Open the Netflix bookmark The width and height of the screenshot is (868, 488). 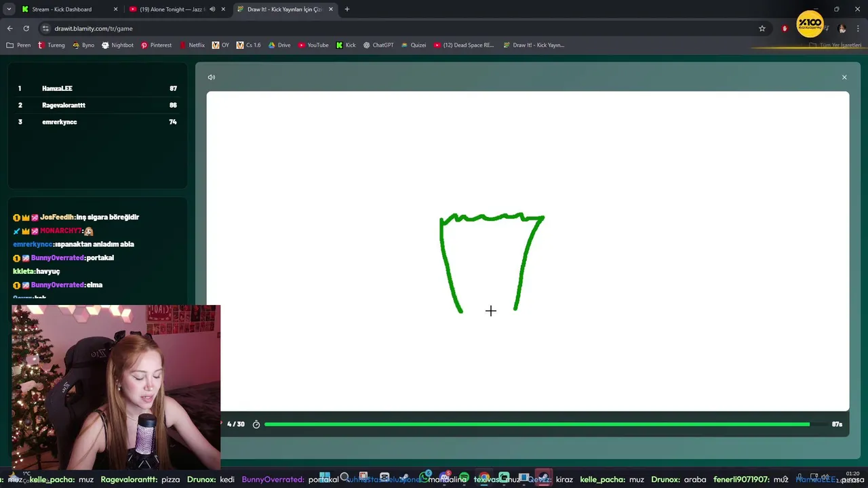pyautogui.click(x=192, y=45)
